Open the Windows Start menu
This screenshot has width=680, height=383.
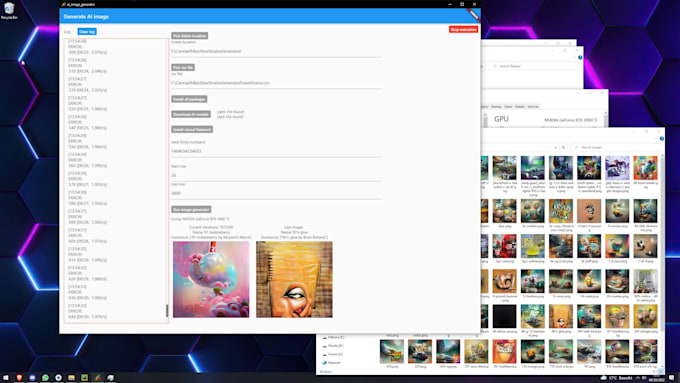pos(6,378)
